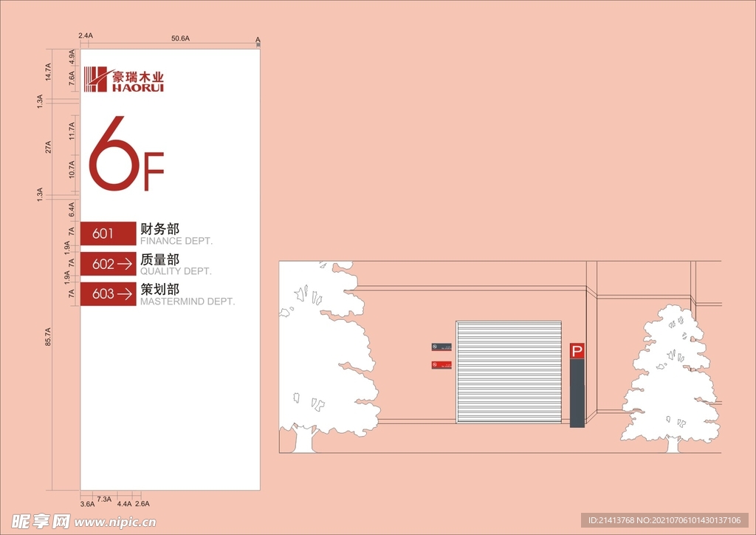Click the large 6F floor number
Screen dimensions: 756x535
point(126,154)
